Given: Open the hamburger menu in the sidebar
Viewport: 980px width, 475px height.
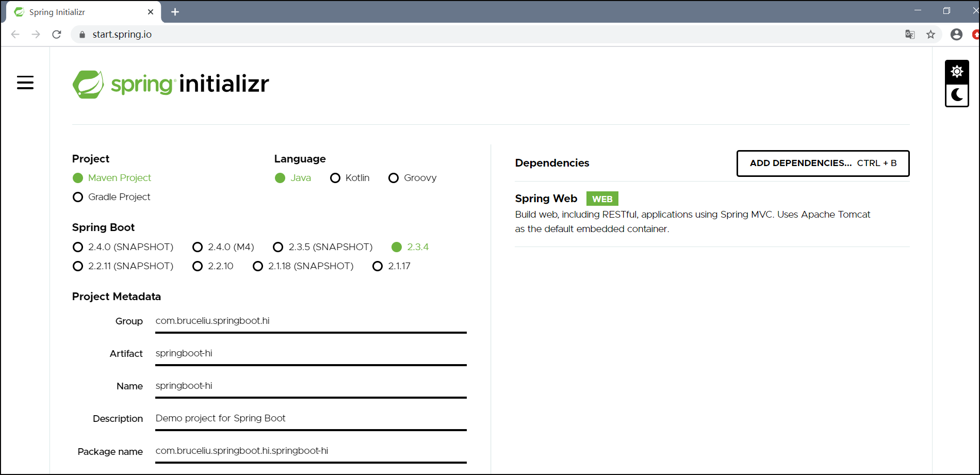Looking at the screenshot, I should click(x=25, y=83).
